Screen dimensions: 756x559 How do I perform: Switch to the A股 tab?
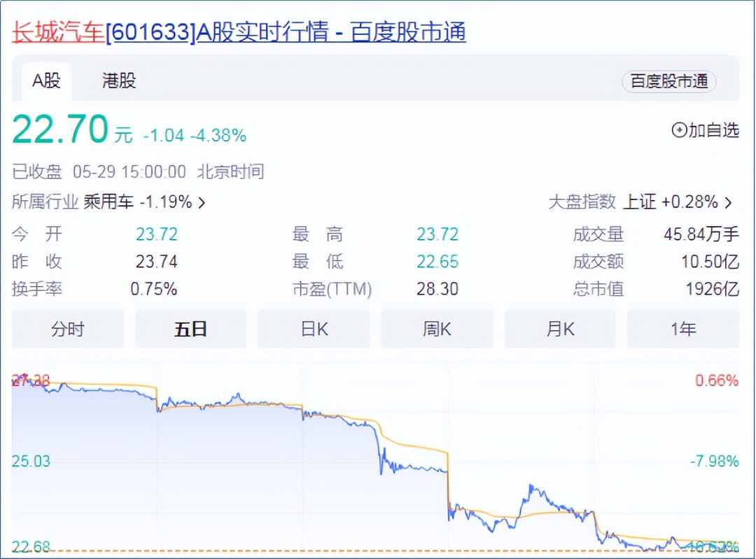point(46,80)
